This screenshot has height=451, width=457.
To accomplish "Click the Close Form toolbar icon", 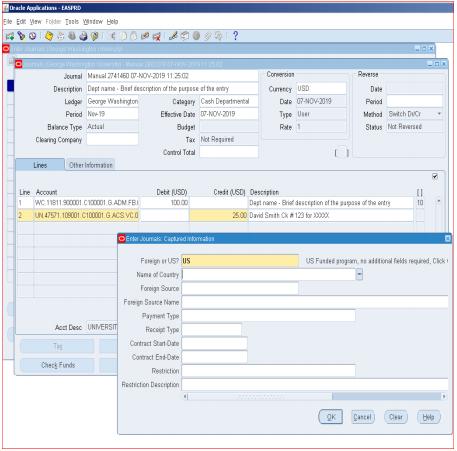I will click(95, 36).
